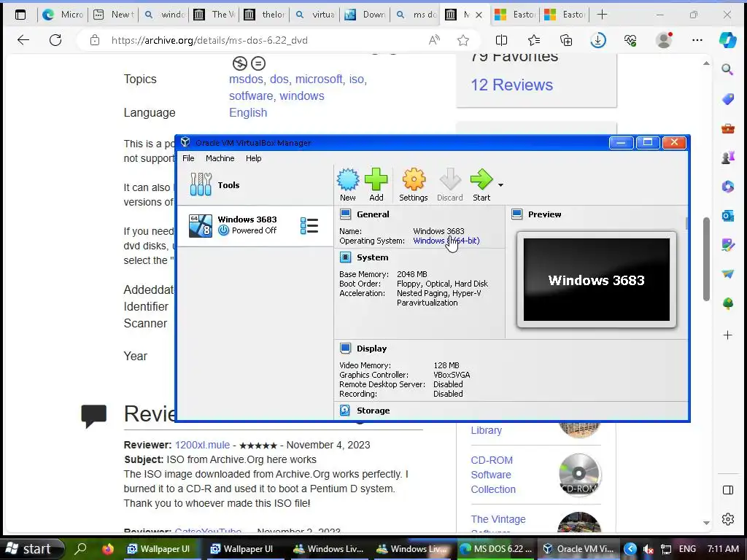Click the page vertical scrollbar thumb

click(x=706, y=259)
